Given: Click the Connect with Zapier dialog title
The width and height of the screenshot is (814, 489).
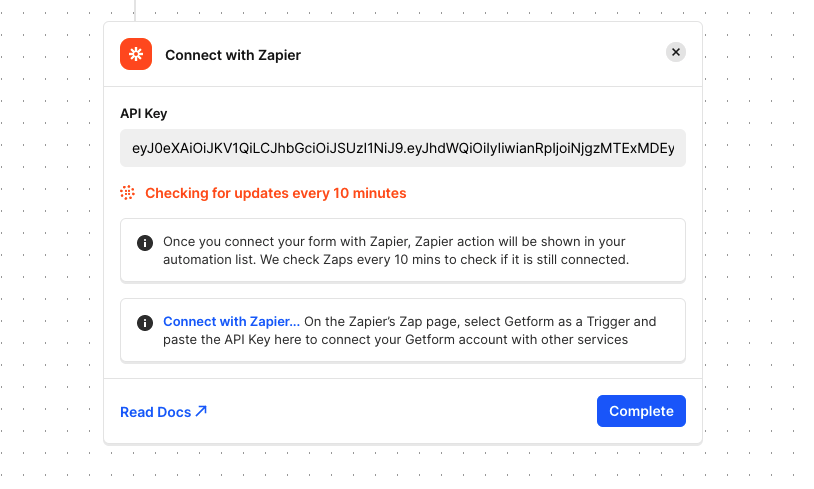Looking at the screenshot, I should point(233,55).
